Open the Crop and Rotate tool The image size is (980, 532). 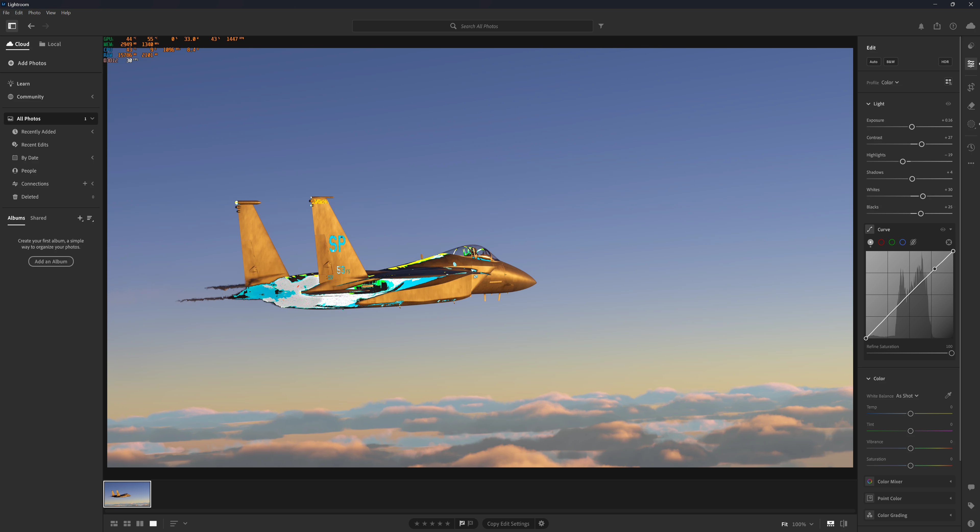971,87
